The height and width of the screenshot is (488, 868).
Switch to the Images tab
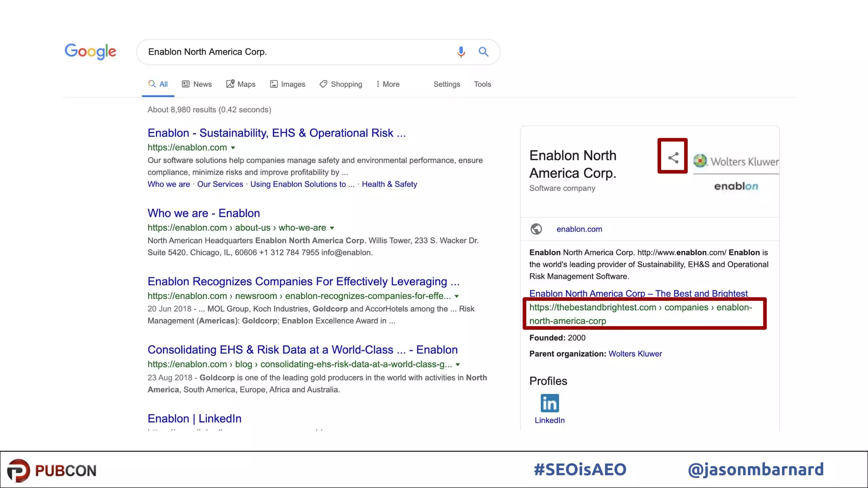coord(288,84)
